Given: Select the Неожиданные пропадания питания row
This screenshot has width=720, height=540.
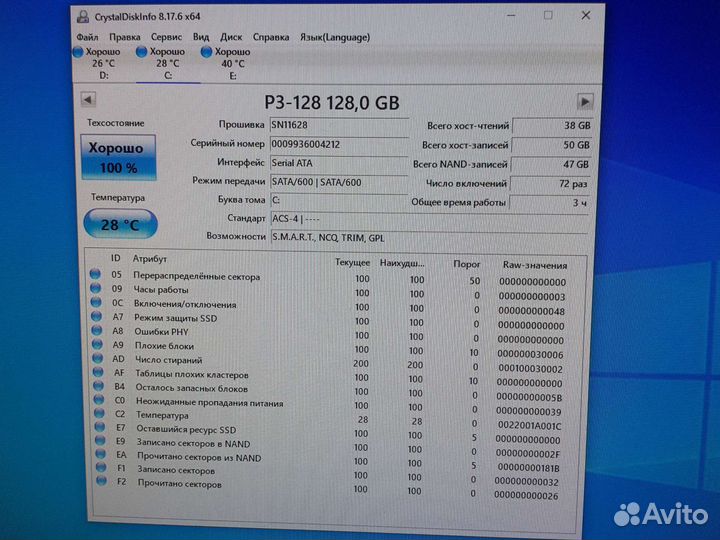Looking at the screenshot, I should pyautogui.click(x=328, y=405).
